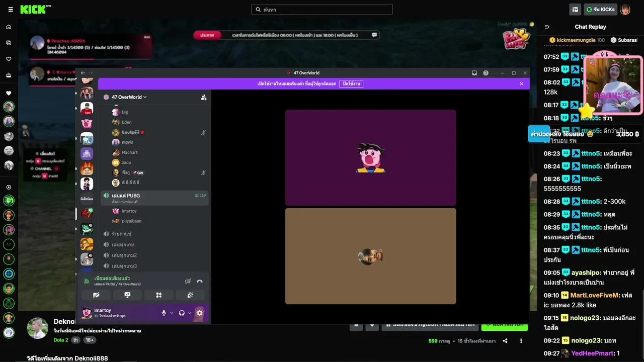644x362 pixels.
Task: Click the purple Kirby participant tile
Action: pos(371,157)
